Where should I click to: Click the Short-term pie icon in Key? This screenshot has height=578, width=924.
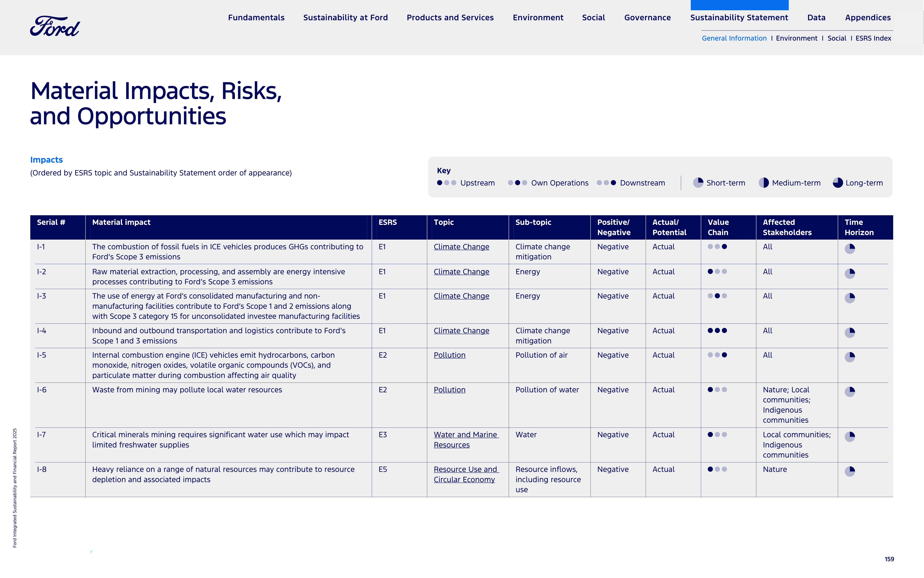click(x=698, y=183)
